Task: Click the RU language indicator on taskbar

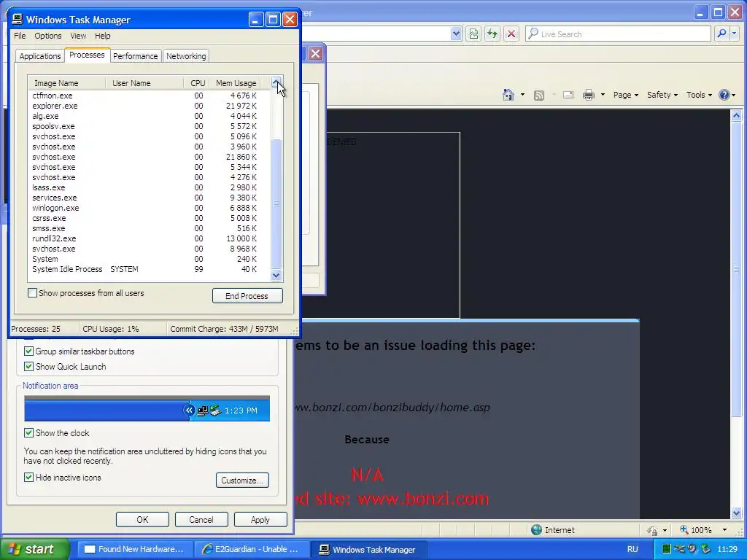Action: [x=632, y=549]
